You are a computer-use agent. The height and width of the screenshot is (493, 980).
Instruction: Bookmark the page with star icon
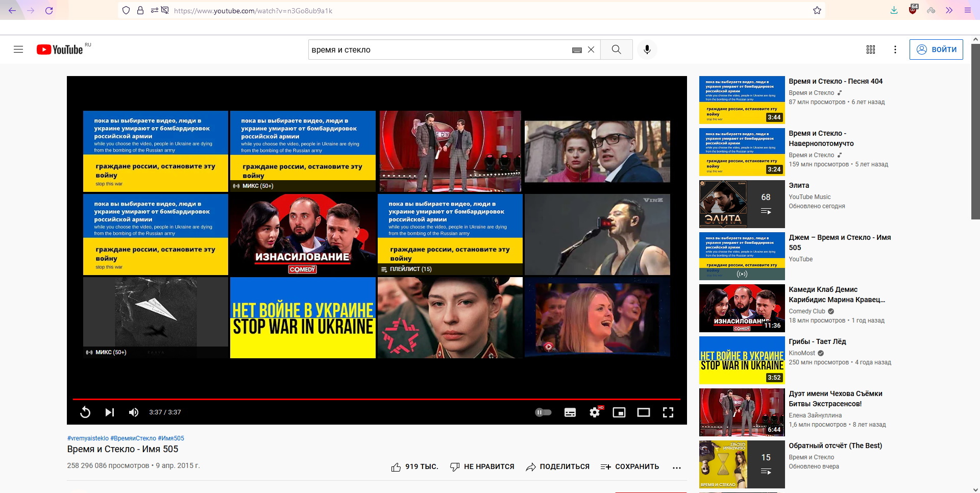pos(817,10)
